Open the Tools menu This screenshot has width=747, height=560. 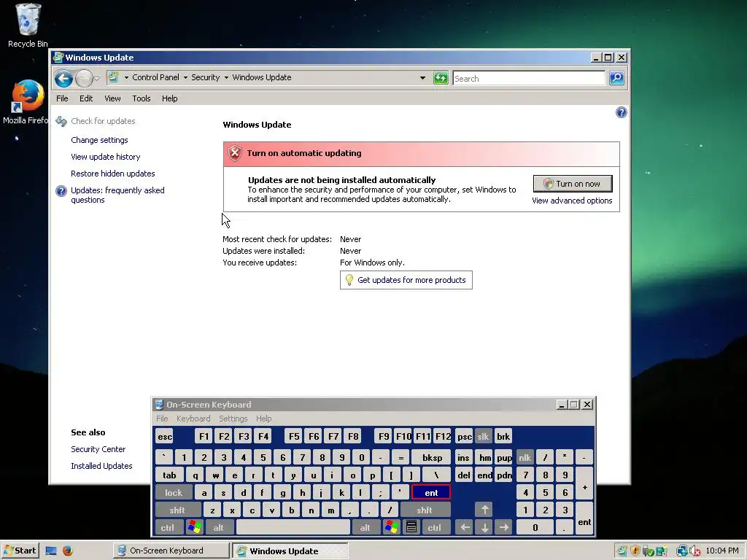pos(142,98)
